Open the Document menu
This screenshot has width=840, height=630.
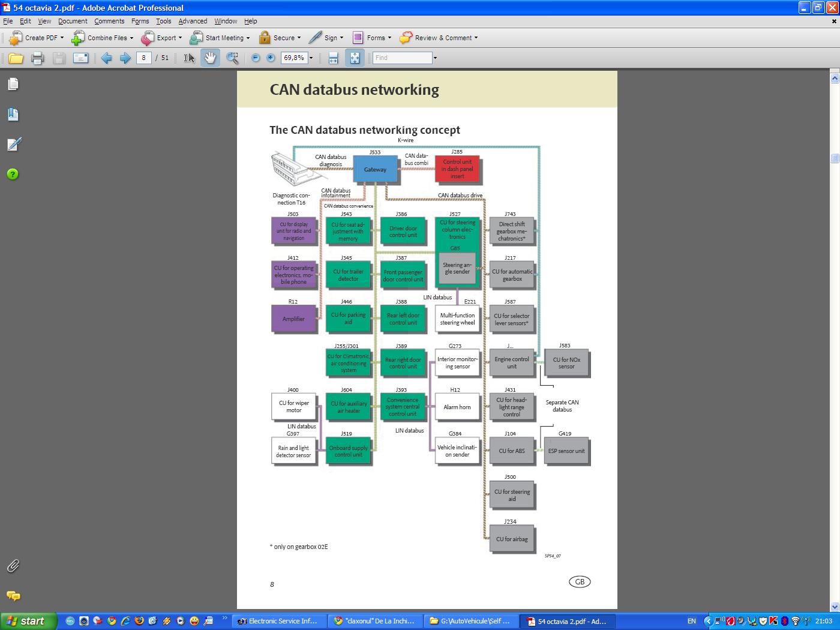click(73, 21)
